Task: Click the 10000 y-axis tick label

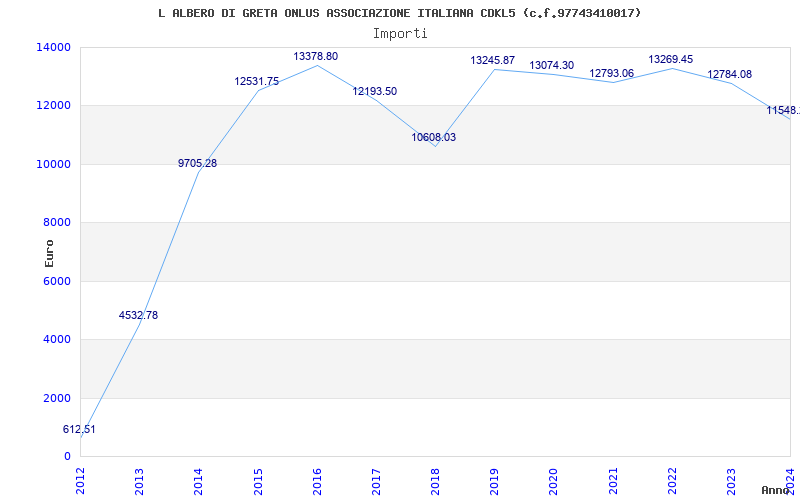Action: click(x=54, y=164)
